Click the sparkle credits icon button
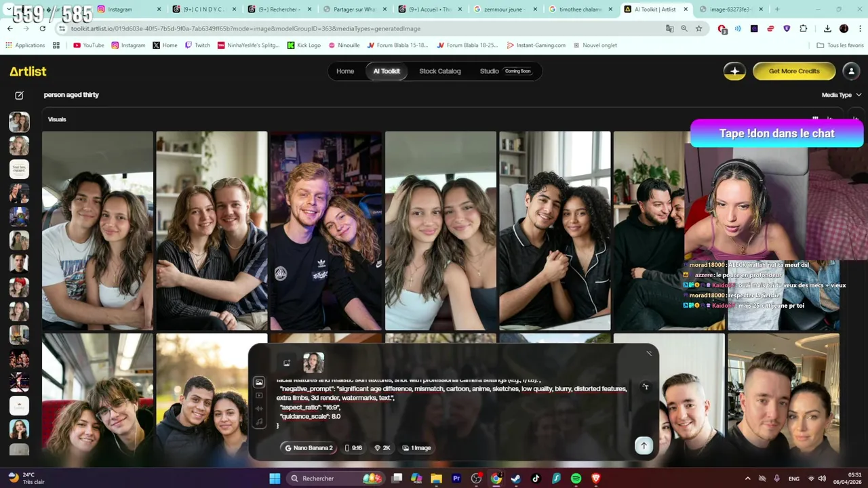Image resolution: width=868 pixels, height=488 pixels. 734,71
